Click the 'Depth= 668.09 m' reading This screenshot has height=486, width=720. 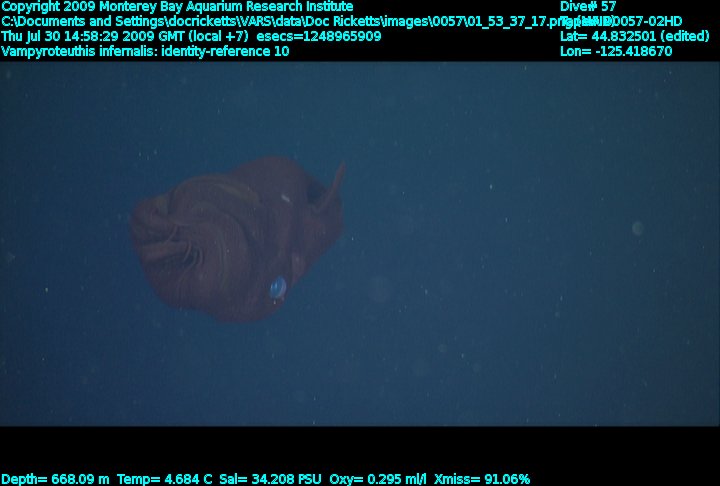(x=56, y=479)
